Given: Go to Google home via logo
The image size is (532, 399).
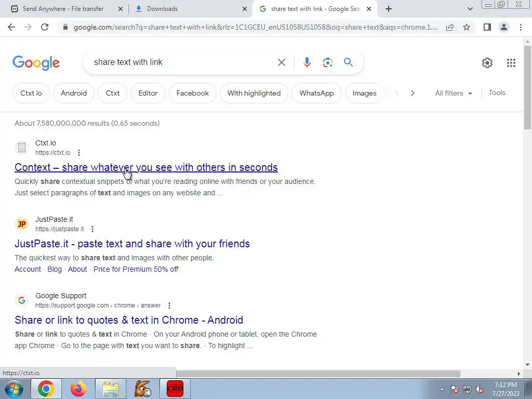Looking at the screenshot, I should pos(36,63).
